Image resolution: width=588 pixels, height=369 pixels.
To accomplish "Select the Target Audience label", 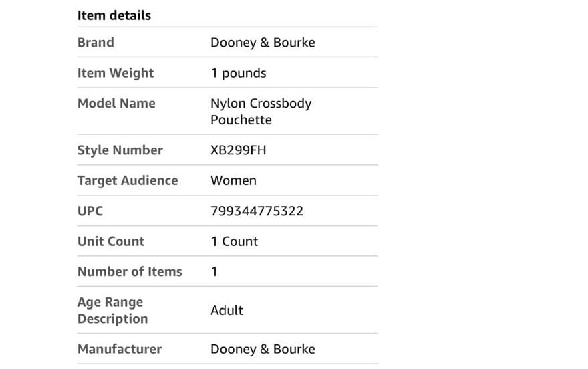I will (128, 180).
